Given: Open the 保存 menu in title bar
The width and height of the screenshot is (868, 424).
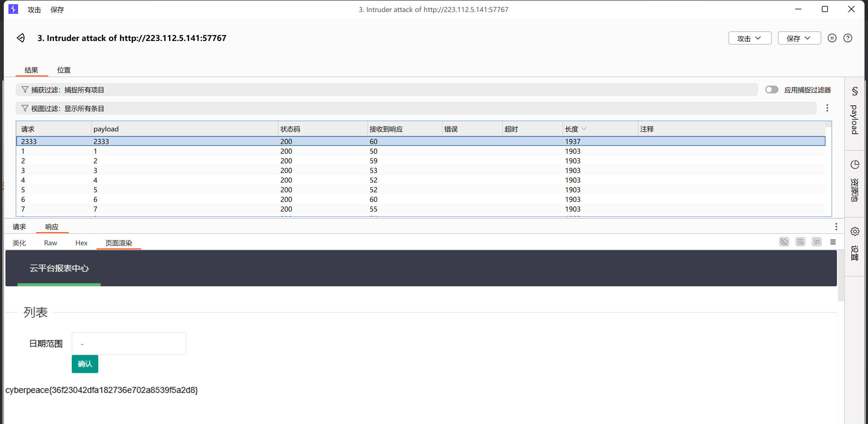Looking at the screenshot, I should pyautogui.click(x=57, y=10).
